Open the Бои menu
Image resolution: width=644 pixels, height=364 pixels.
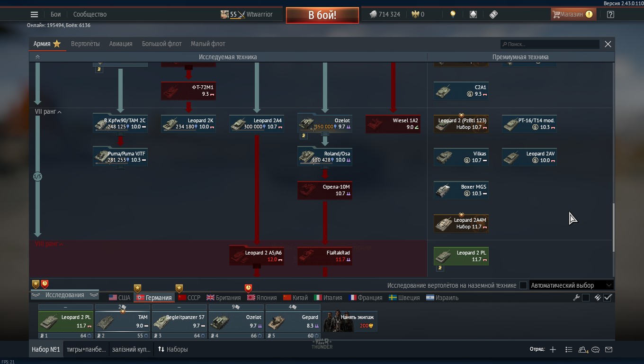[56, 14]
